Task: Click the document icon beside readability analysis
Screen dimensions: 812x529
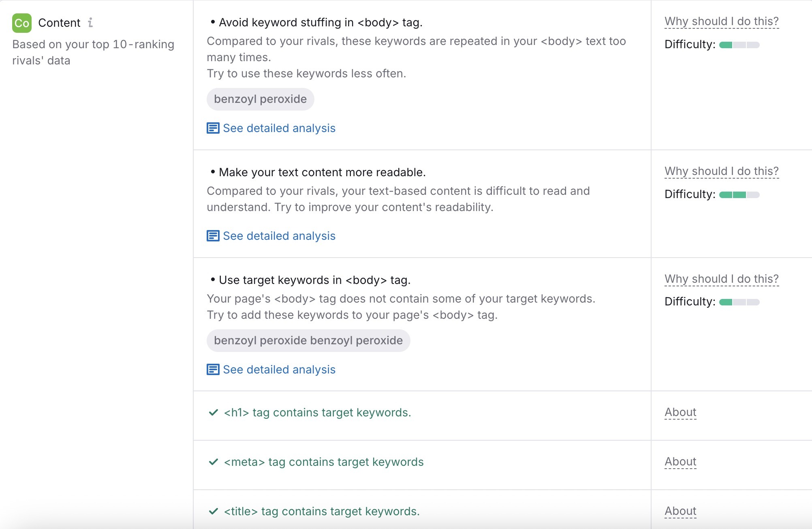Action: pyautogui.click(x=212, y=236)
